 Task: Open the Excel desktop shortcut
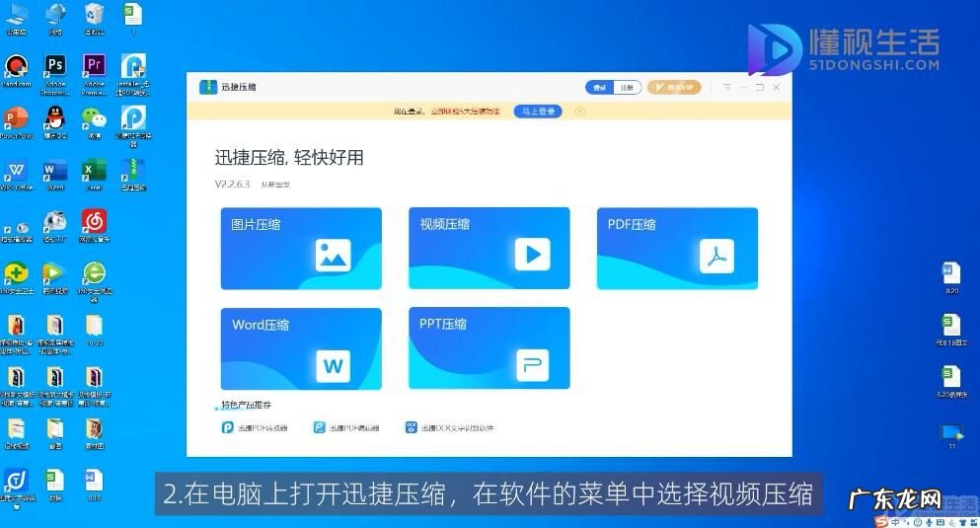click(x=94, y=175)
